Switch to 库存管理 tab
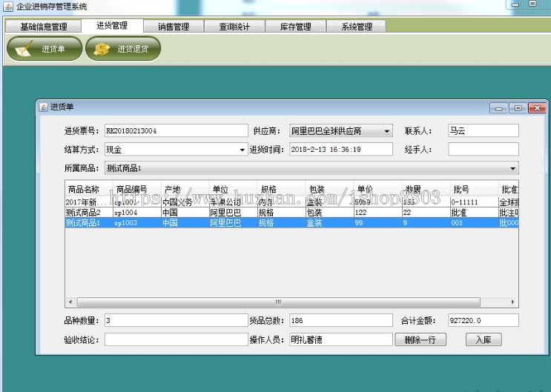Screen dimensions: 551x392 296,27
